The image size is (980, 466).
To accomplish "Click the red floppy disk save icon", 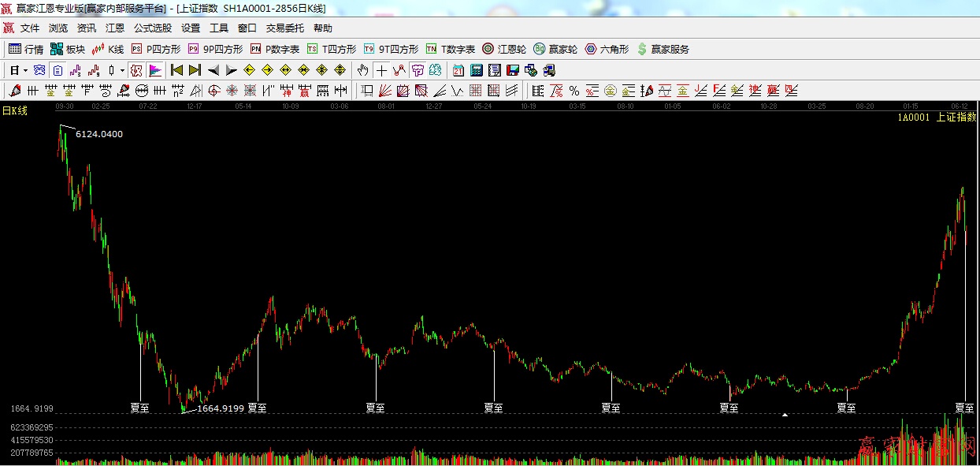I will click(512, 70).
